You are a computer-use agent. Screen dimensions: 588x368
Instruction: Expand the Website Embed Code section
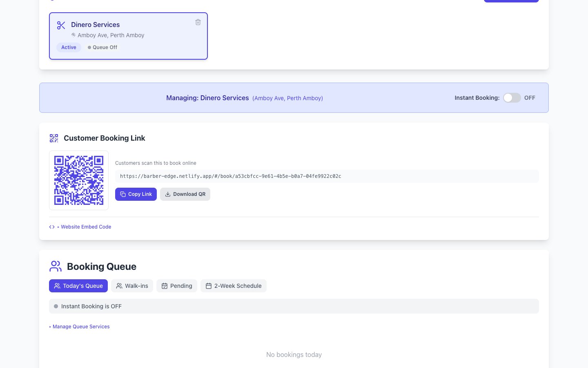(x=86, y=227)
